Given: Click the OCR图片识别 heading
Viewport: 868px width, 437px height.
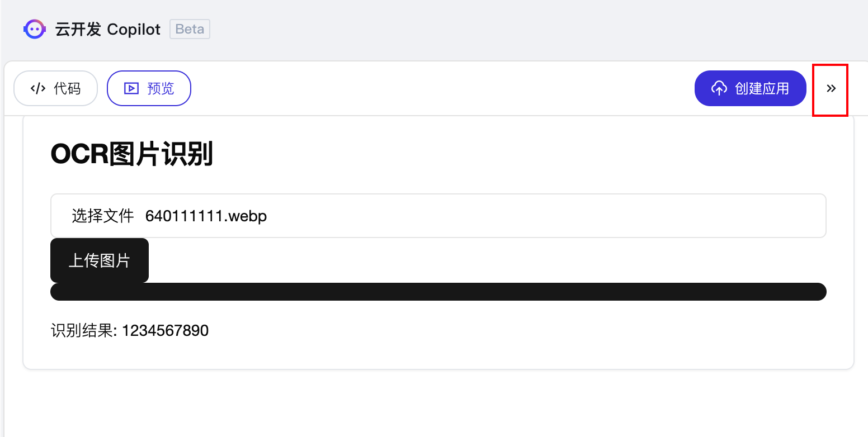Looking at the screenshot, I should pos(132,154).
